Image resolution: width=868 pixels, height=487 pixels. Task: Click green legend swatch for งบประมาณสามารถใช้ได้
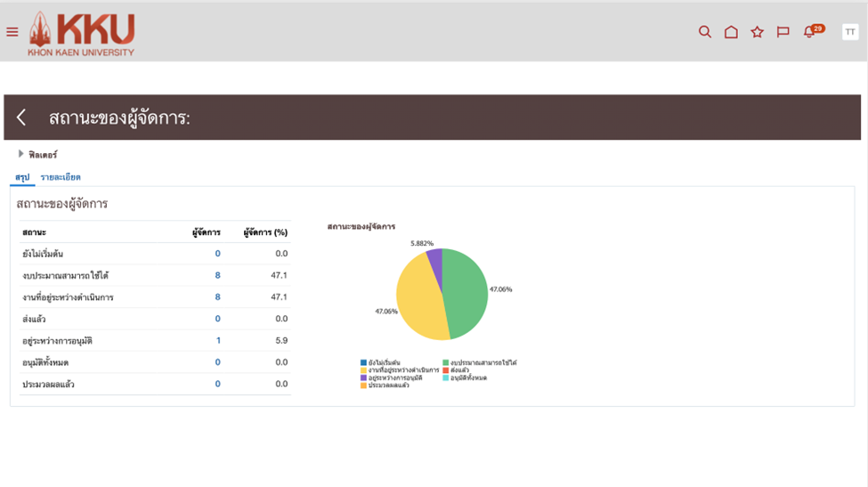pos(446,363)
